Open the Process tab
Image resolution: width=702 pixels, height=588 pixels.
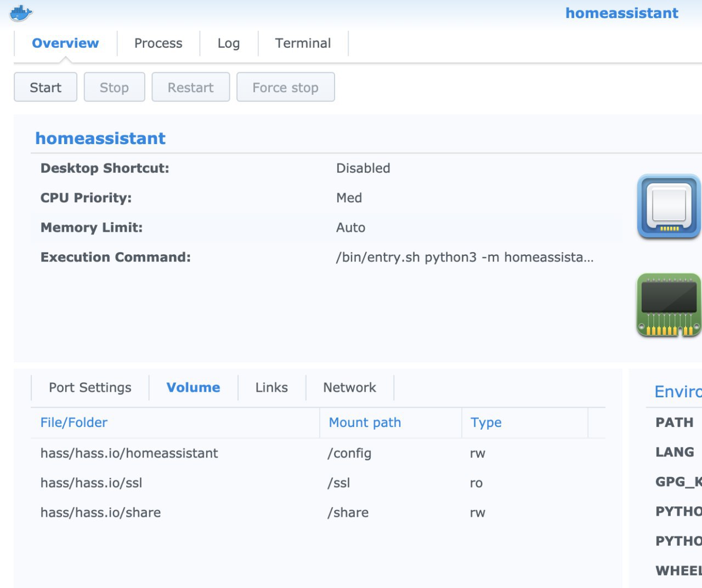click(158, 43)
